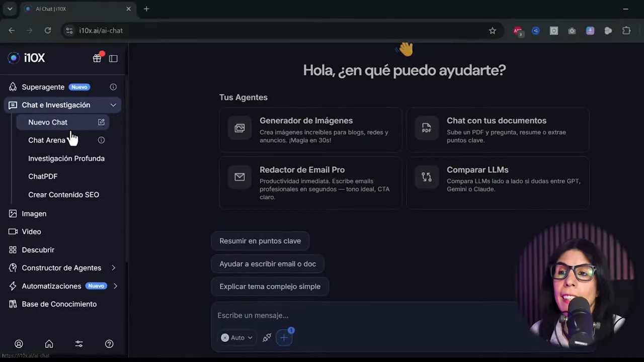Viewport: 644px width, 362px height.
Task: Open the Auto model dropdown
Action: click(x=237, y=338)
